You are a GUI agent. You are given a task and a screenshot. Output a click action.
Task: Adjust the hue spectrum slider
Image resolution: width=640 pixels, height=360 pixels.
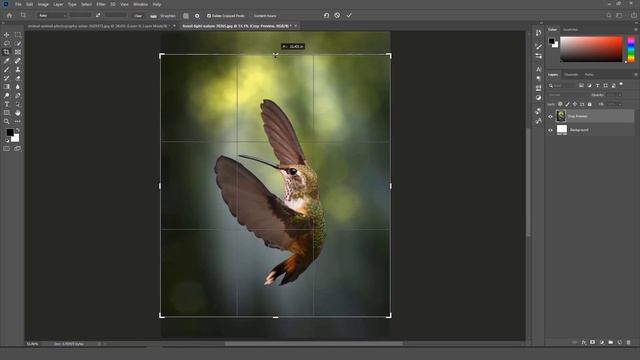(x=631, y=49)
